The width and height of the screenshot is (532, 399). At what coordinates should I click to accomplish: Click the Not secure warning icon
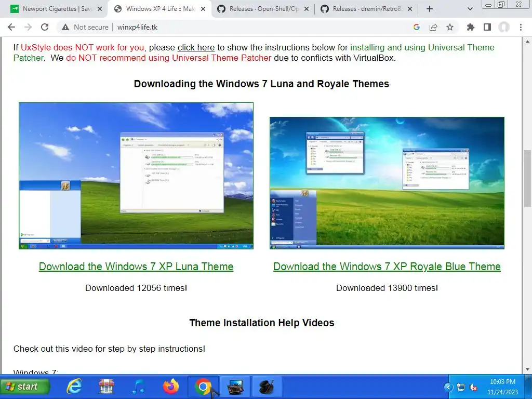65,27
